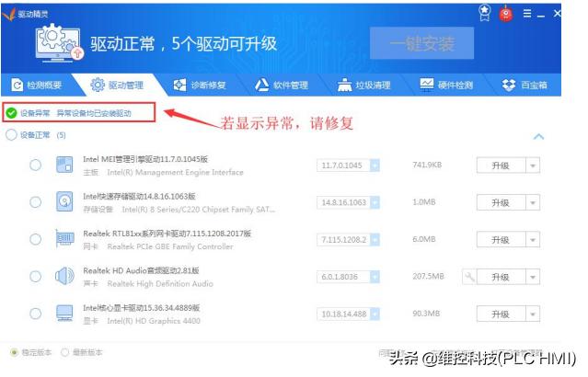
Task: Click the 硬件检测 monitor icon
Action: pyautogui.click(x=426, y=86)
